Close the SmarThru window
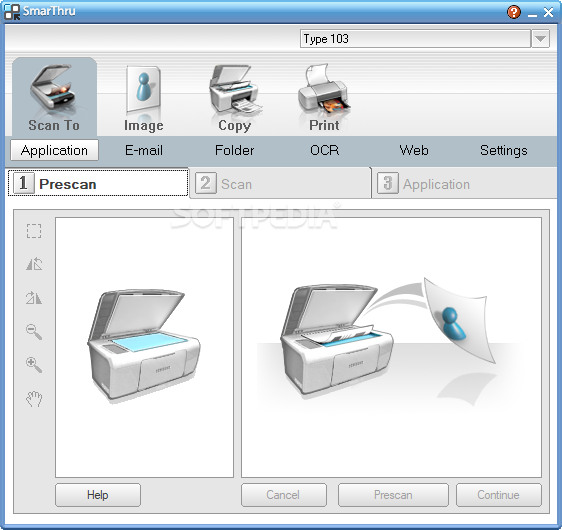 pos(548,13)
